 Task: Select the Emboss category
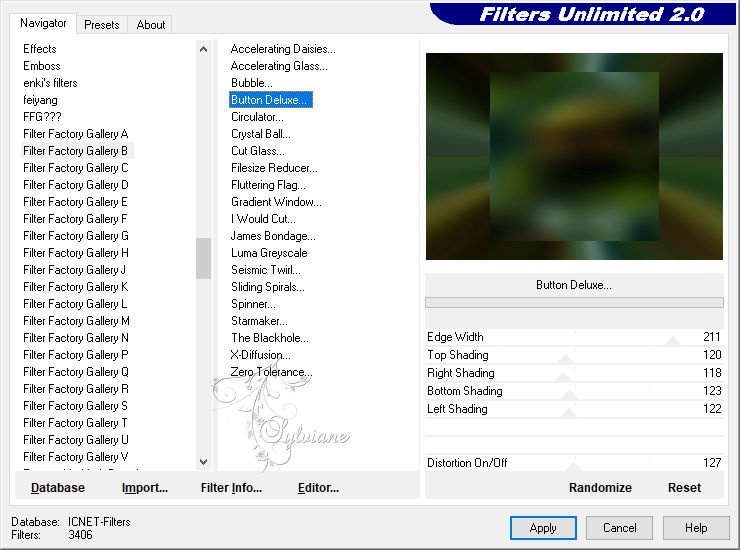pyautogui.click(x=42, y=66)
